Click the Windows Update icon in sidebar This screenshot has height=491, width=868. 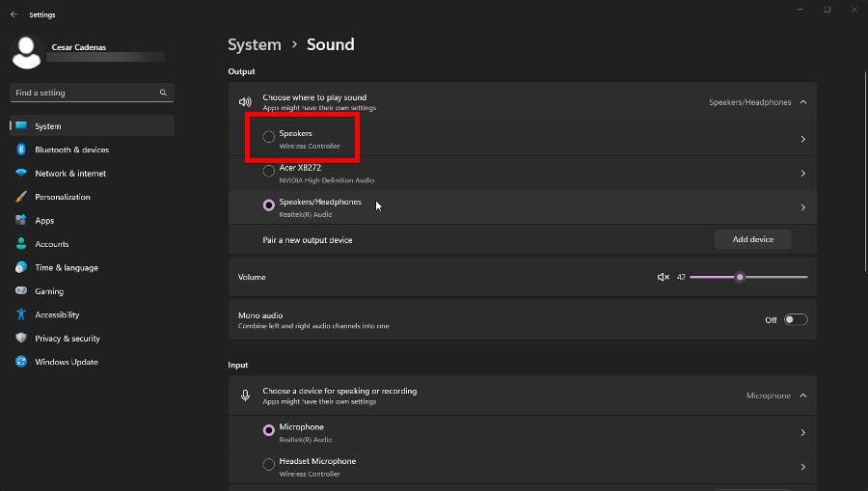[21, 362]
